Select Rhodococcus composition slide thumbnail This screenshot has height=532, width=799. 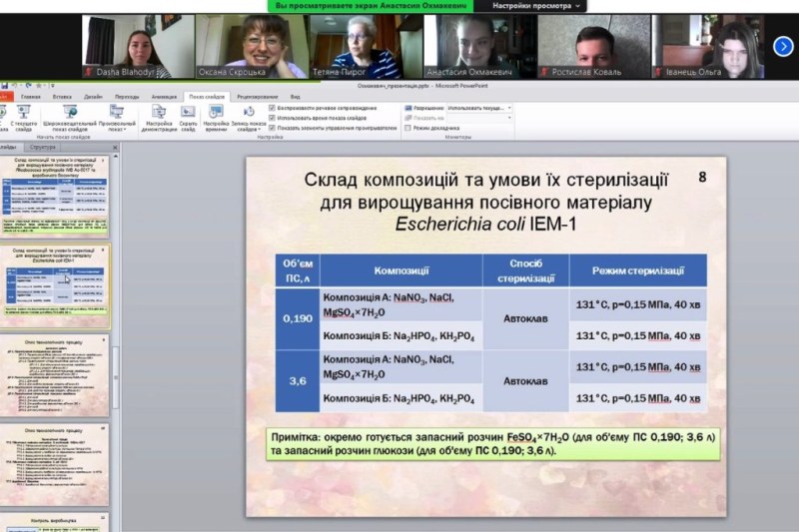55,197
